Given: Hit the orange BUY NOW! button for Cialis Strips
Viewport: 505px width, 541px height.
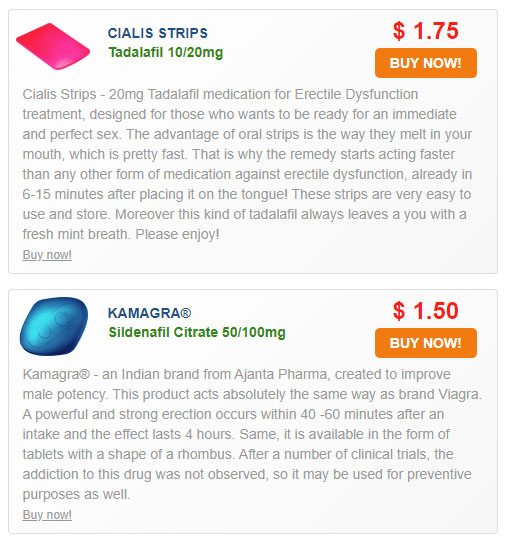Looking at the screenshot, I should (x=426, y=63).
